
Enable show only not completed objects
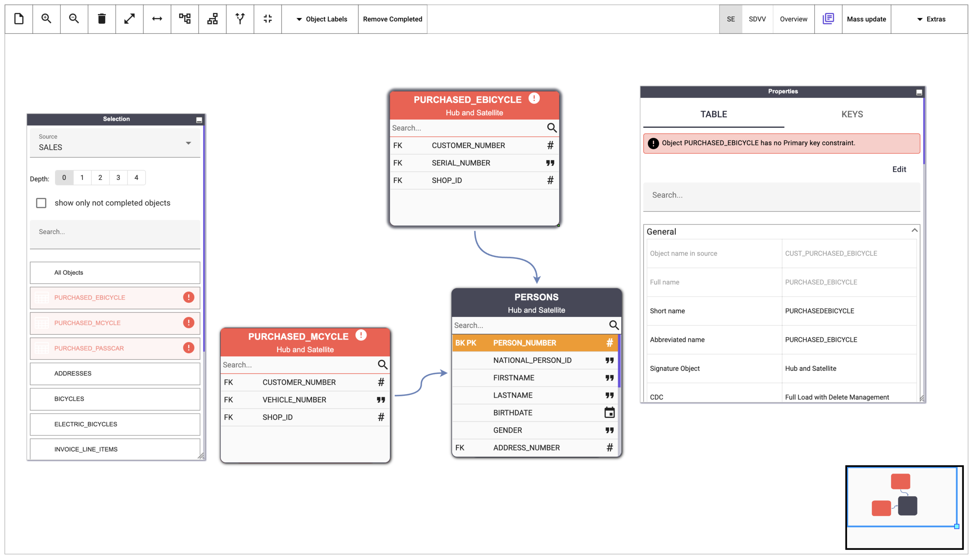(x=41, y=203)
